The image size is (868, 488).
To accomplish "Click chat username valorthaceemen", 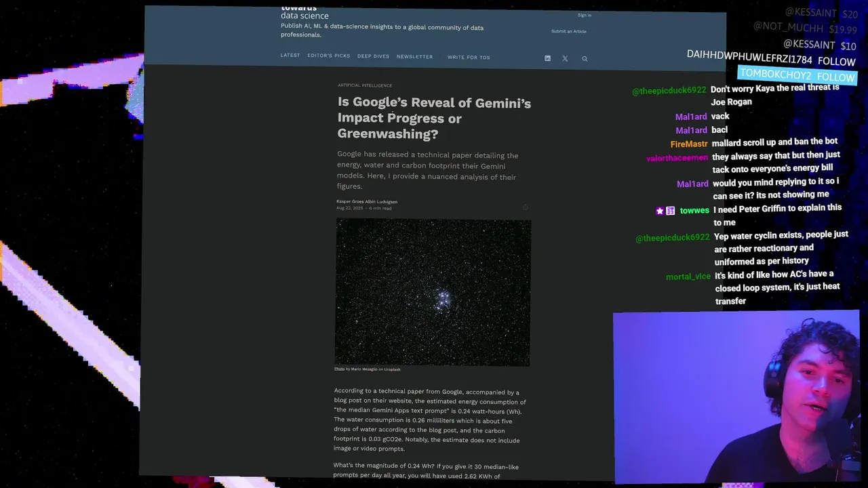I will pos(677,158).
